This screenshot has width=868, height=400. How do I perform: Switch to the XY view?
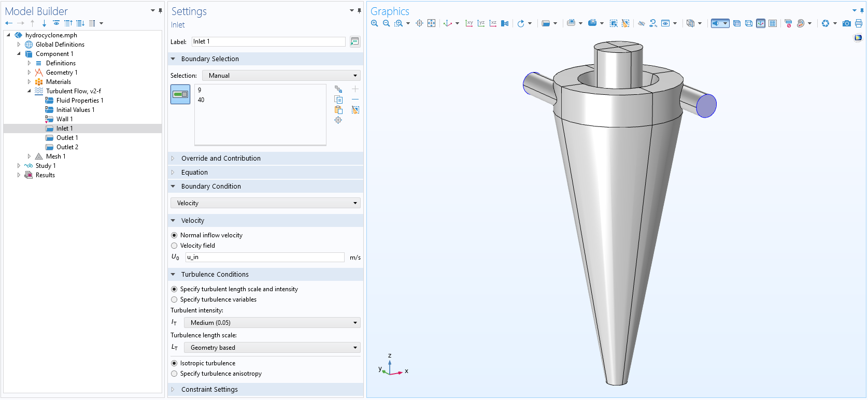pos(469,23)
